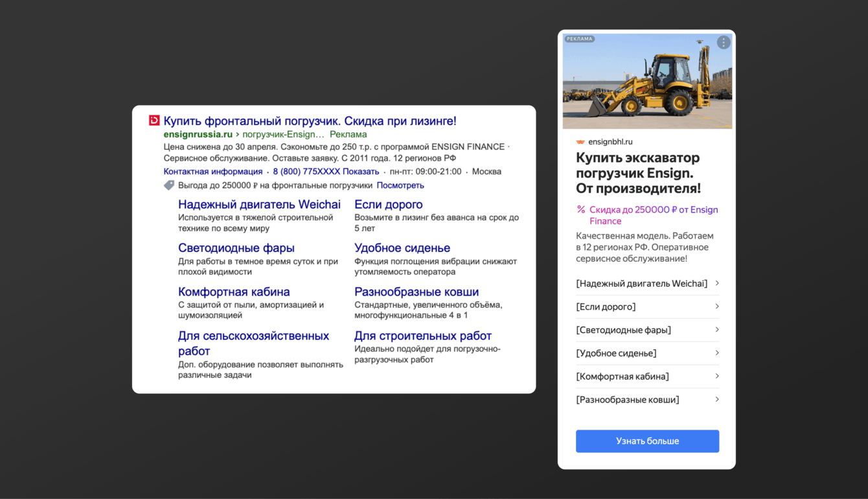Select the [Удобное сиденье] row label
868x499 pixels.
pyautogui.click(x=616, y=353)
